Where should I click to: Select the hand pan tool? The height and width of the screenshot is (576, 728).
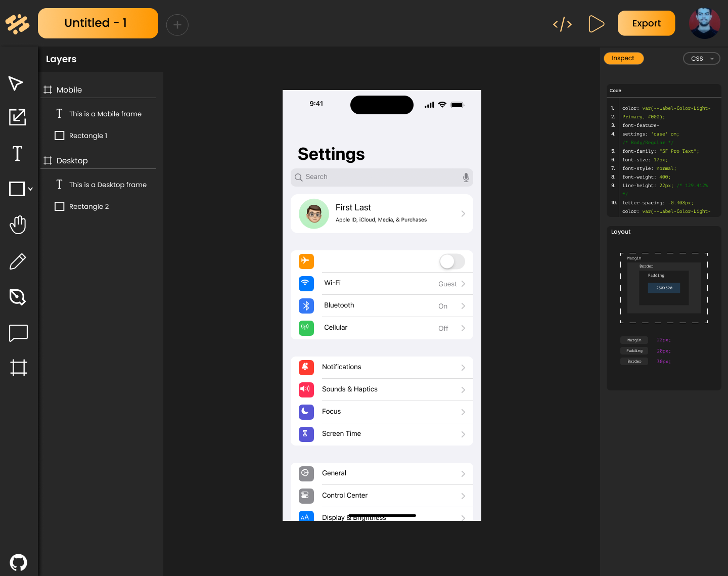pyautogui.click(x=18, y=225)
